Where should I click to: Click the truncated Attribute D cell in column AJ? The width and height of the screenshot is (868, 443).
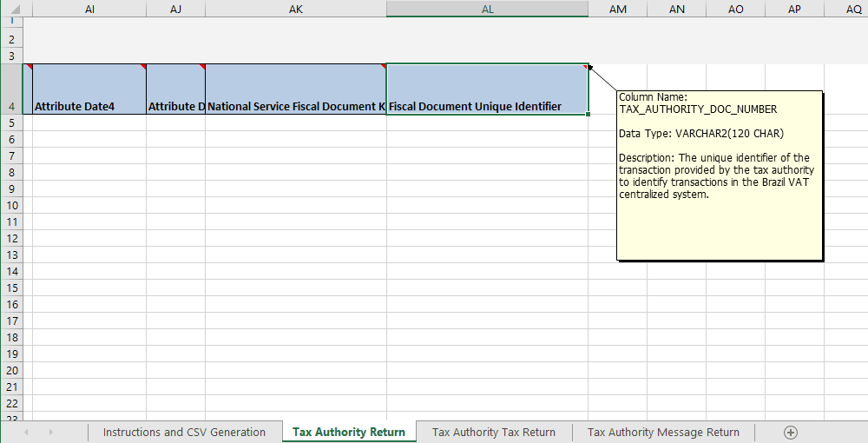(x=176, y=89)
